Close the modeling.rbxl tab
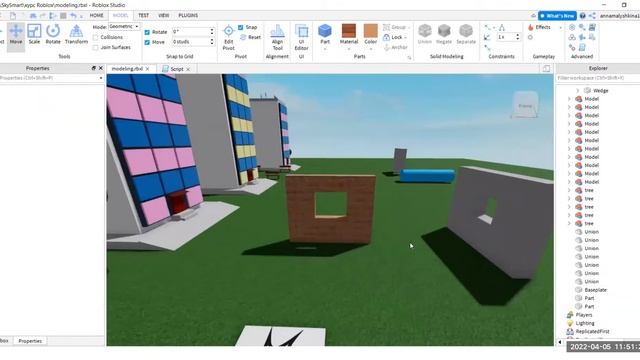Viewport: 640px width, 360px height. point(148,69)
